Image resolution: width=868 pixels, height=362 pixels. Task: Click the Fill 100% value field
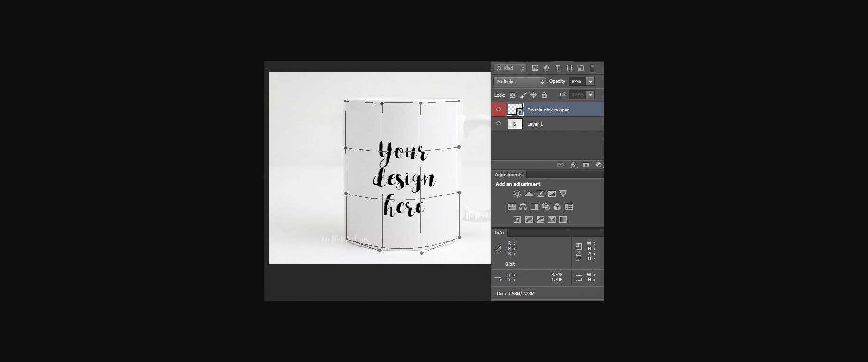click(x=577, y=95)
